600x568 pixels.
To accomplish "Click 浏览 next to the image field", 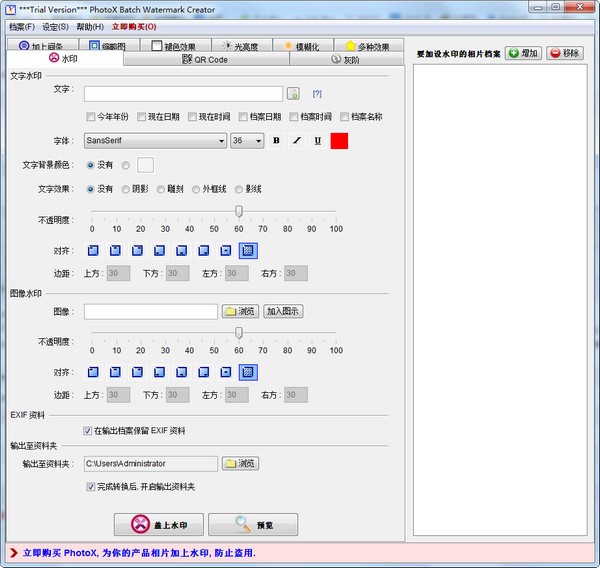I will pyautogui.click(x=239, y=311).
